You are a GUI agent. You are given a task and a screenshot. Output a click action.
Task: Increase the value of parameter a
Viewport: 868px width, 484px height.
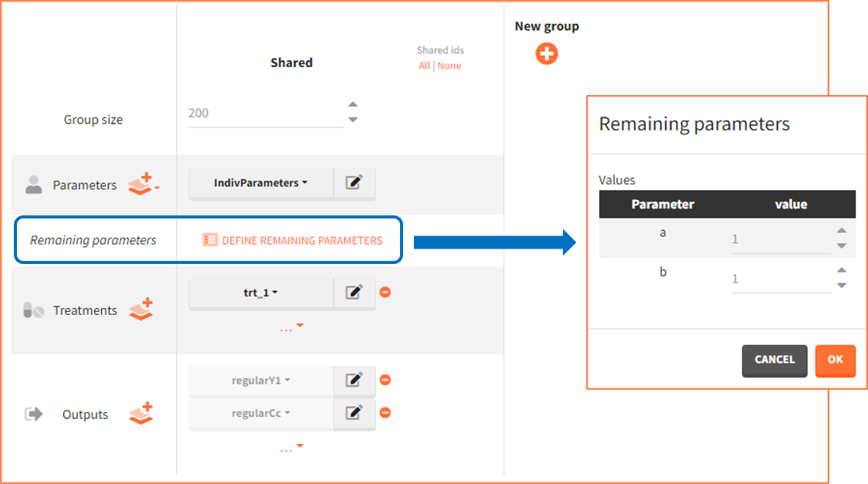(842, 230)
